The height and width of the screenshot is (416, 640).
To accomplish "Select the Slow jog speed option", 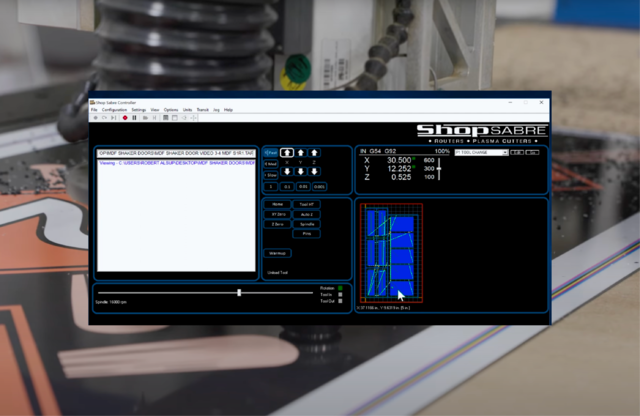I will pyautogui.click(x=270, y=175).
